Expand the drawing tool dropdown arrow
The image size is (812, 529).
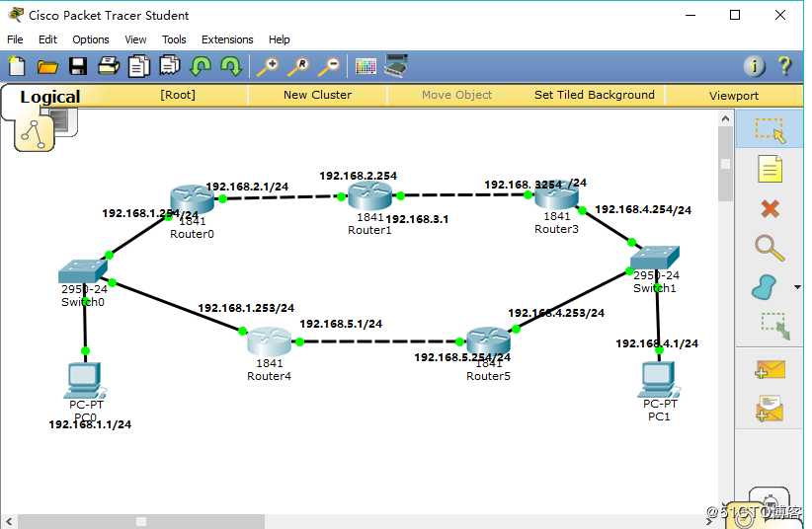797,287
